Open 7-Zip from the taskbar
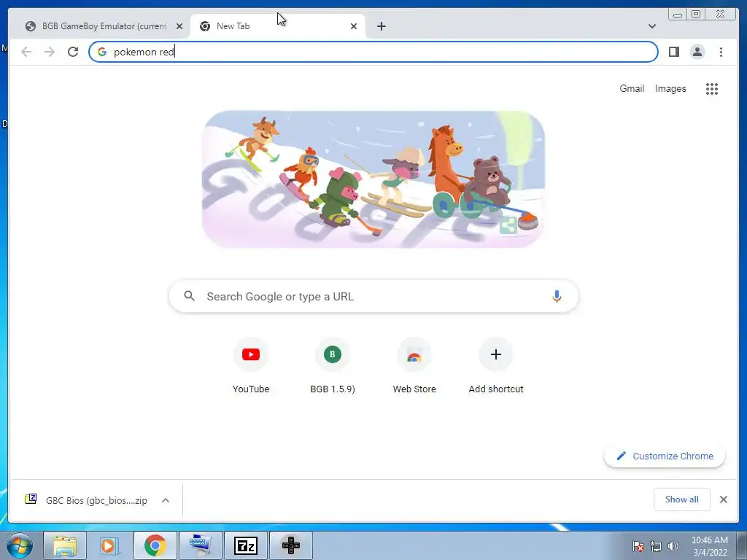Screen dimensions: 747x560 pos(246,545)
